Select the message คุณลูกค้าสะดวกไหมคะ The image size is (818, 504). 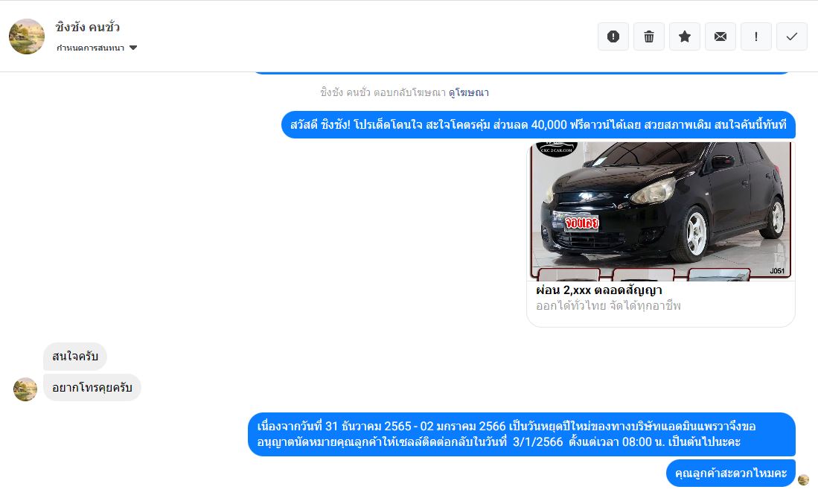[731, 473]
